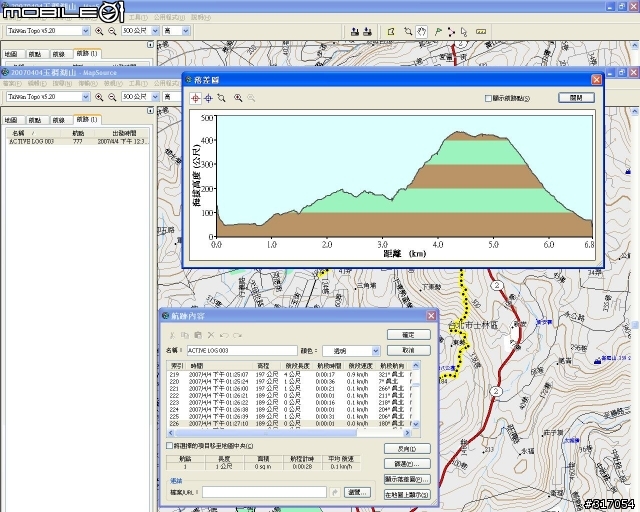The image size is (640, 512).
Task: Click the blue crosshair icon in profile window
Action: coord(208,98)
